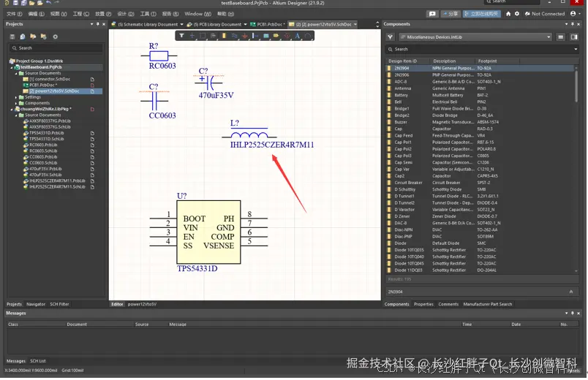The height and width of the screenshot is (380, 588).
Task: Click the 分享 share button
Action: point(451,13)
